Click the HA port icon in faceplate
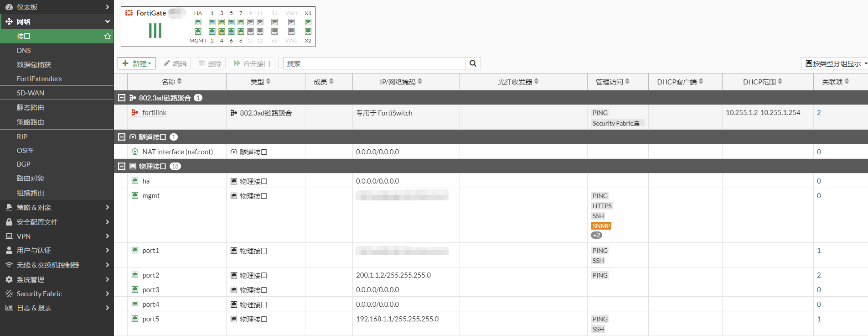The image size is (868, 336). click(x=198, y=22)
